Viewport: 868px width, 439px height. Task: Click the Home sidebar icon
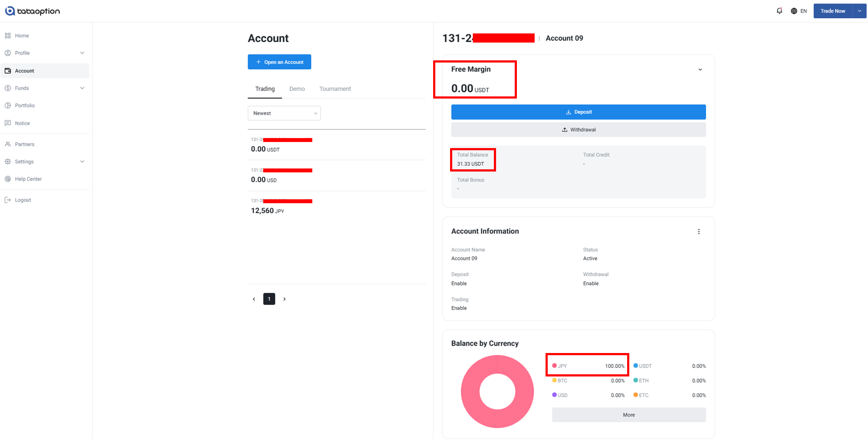(x=8, y=36)
